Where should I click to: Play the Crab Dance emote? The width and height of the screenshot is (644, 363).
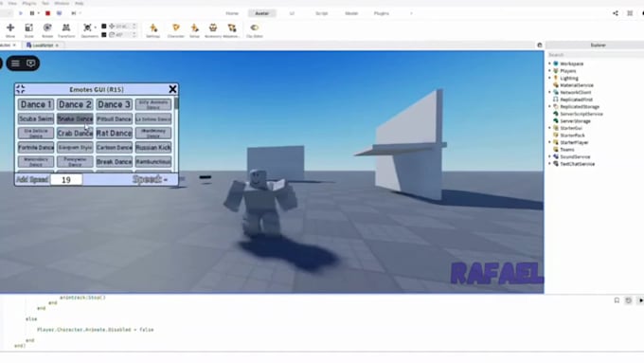point(75,134)
